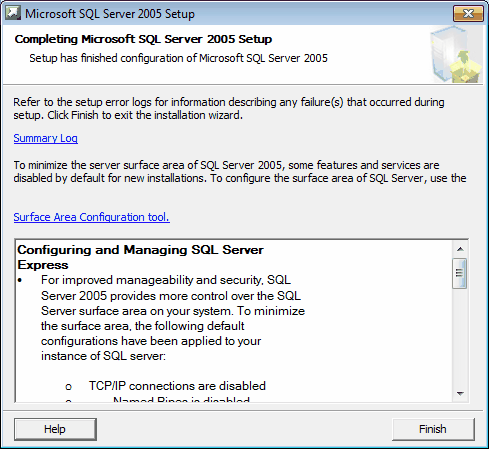Close the SQL Server 2005 Setup dialog

coord(468,14)
